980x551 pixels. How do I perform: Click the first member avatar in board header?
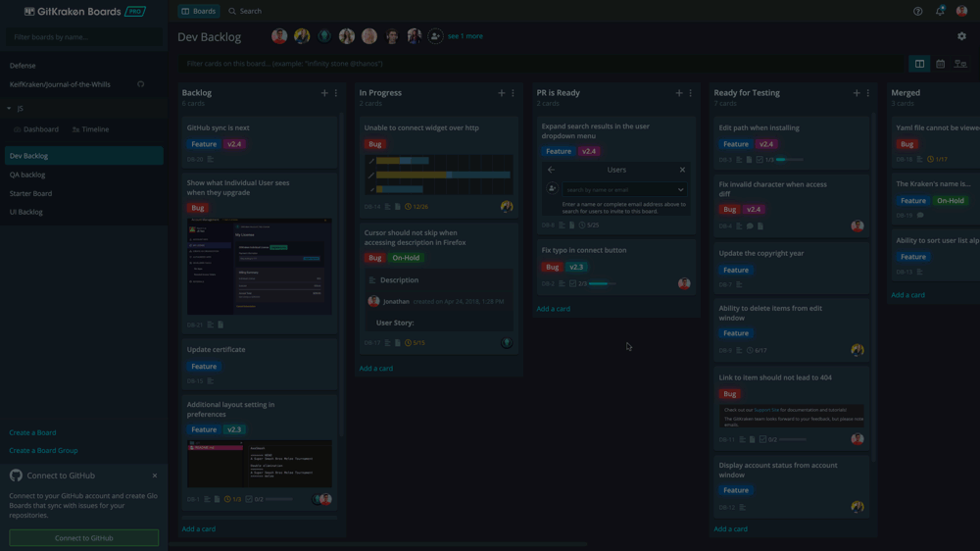[279, 36]
